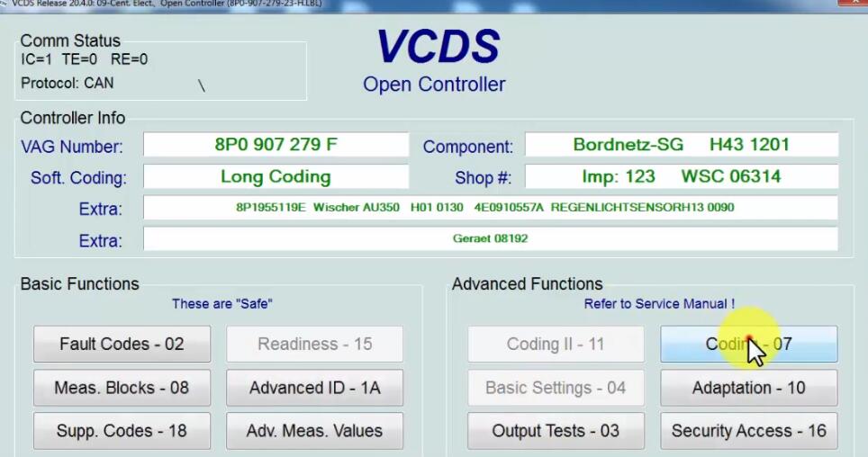The height and width of the screenshot is (457, 868).
Task: Click the disabled Basic Settings - 04 button
Action: (x=556, y=388)
